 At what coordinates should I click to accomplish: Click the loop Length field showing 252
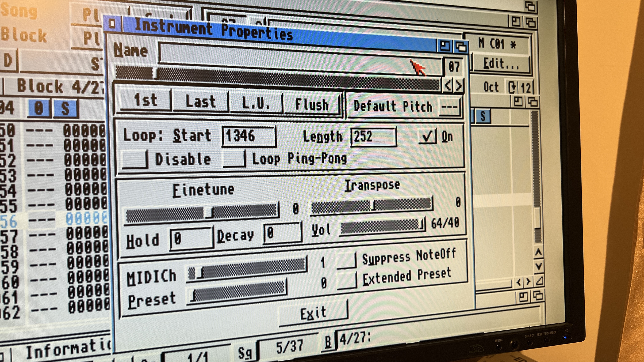373,137
